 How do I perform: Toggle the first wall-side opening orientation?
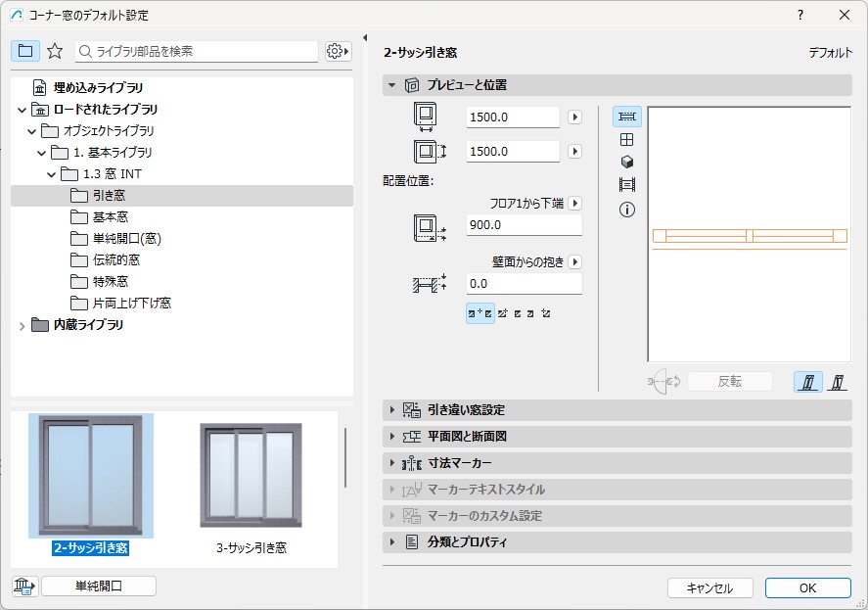click(807, 382)
